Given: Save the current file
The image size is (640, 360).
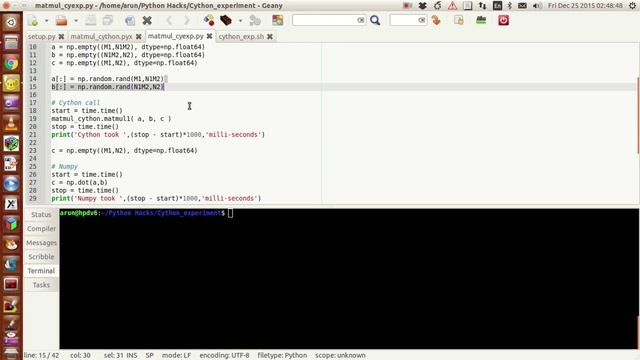Looking at the screenshot, I should pos(91,20).
